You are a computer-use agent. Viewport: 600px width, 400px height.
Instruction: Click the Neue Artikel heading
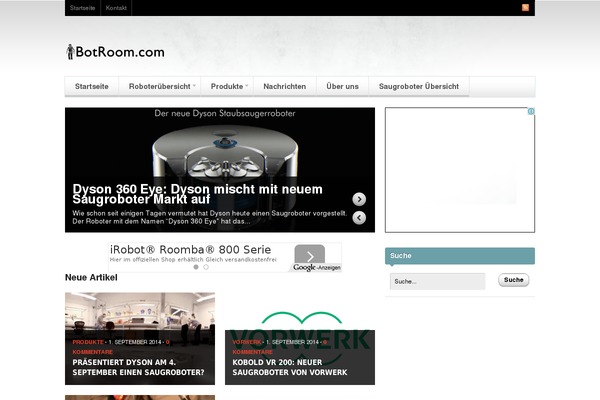point(91,278)
